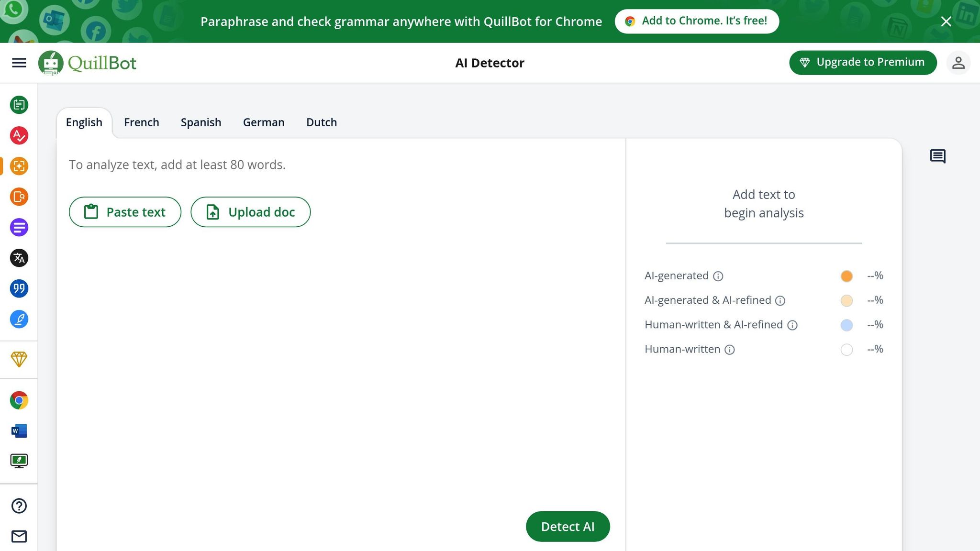
Task: Click inside the text input area
Action: (335, 335)
